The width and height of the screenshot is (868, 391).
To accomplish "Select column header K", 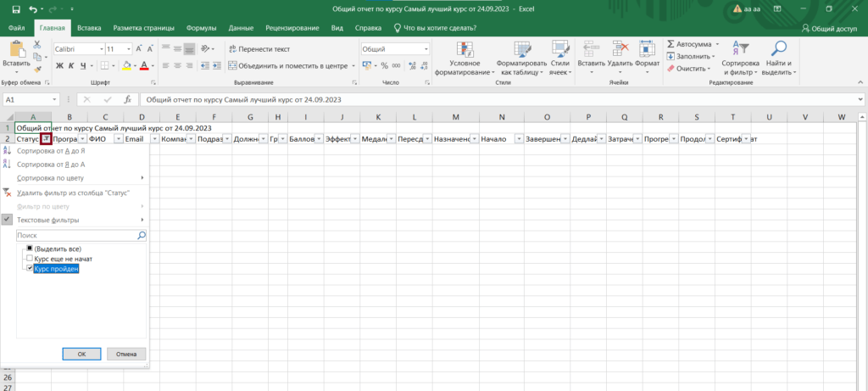I will [378, 117].
